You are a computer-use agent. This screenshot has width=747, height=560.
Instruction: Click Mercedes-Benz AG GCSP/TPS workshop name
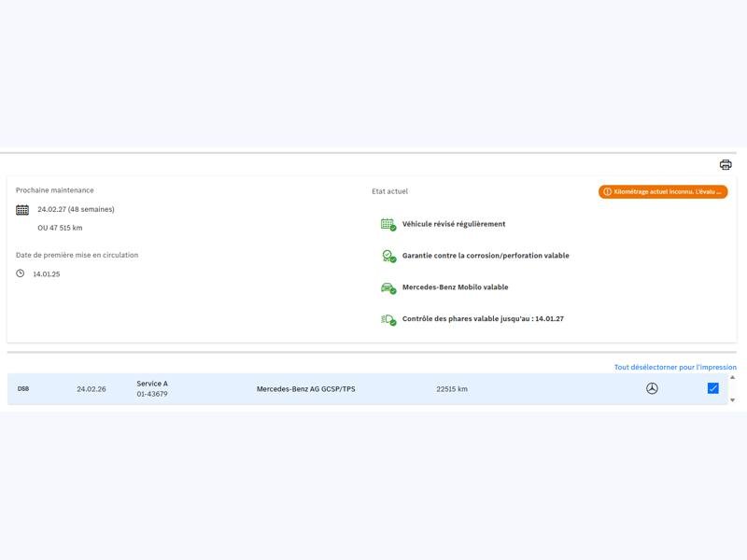305,389
